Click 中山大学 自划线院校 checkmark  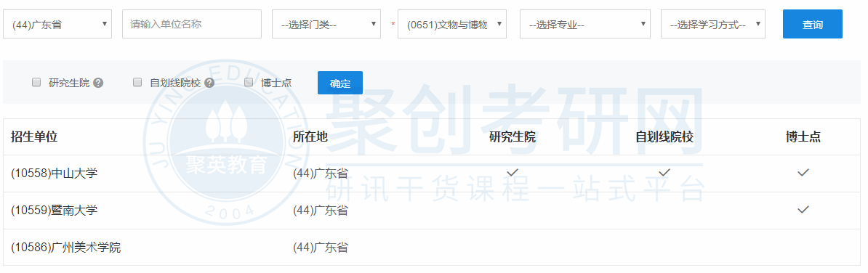pyautogui.click(x=665, y=173)
